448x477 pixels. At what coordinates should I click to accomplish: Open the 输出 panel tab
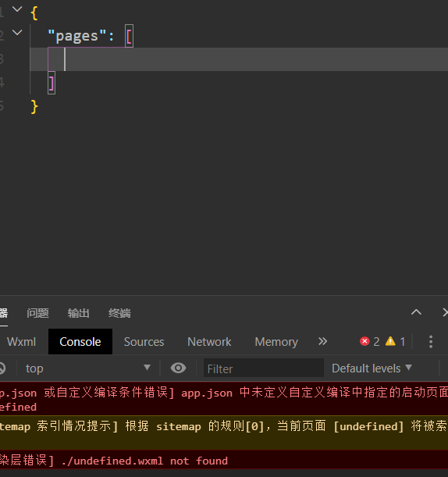point(79,313)
